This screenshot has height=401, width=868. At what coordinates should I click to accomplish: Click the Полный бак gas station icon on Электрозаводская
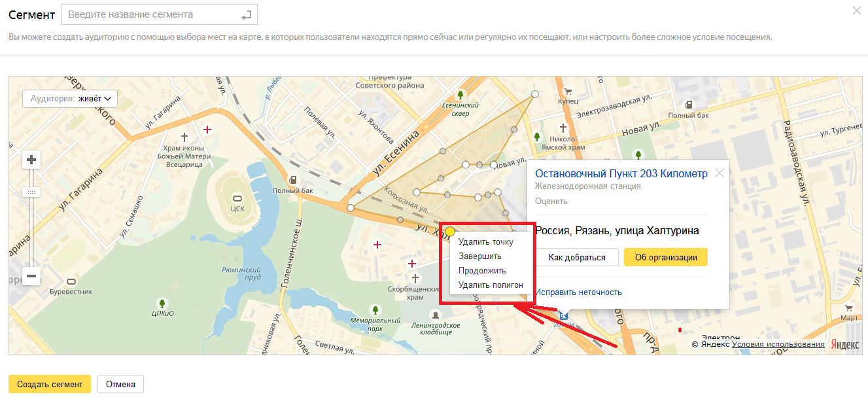tap(688, 105)
